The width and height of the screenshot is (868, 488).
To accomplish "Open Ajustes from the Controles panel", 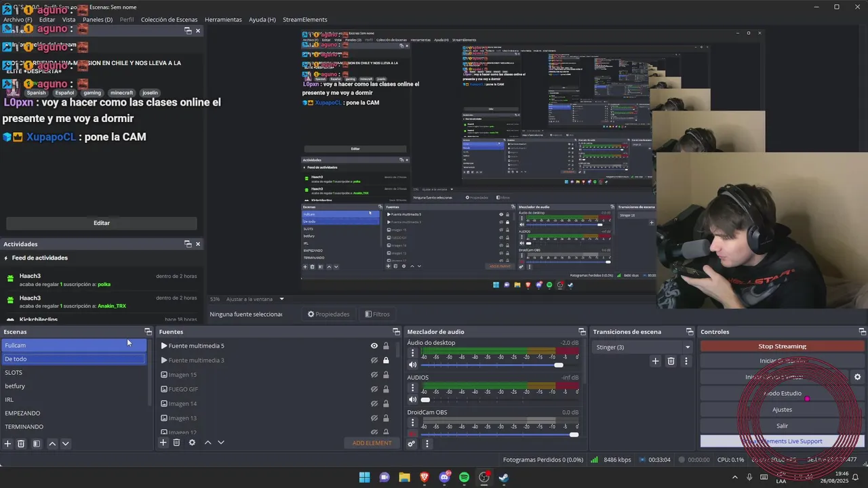I will pyautogui.click(x=782, y=409).
